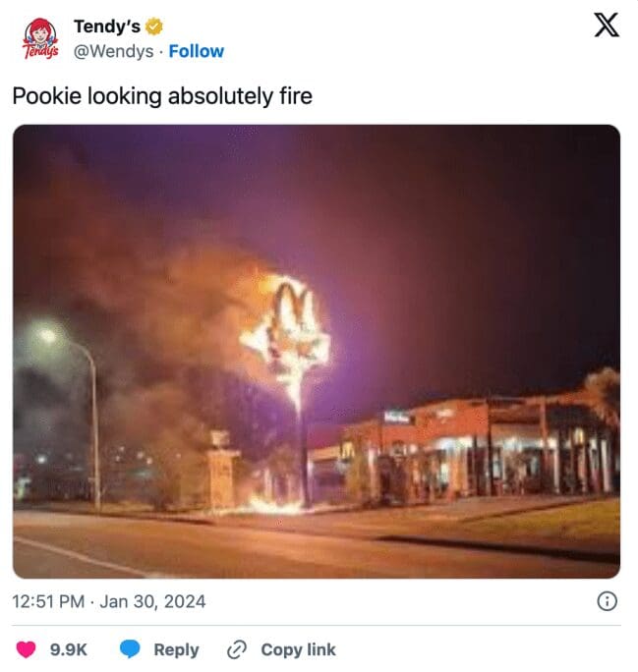Screen dimensions: 638x672
Task: Click the Jan 30, 2024 date
Action: pyautogui.click(x=152, y=601)
